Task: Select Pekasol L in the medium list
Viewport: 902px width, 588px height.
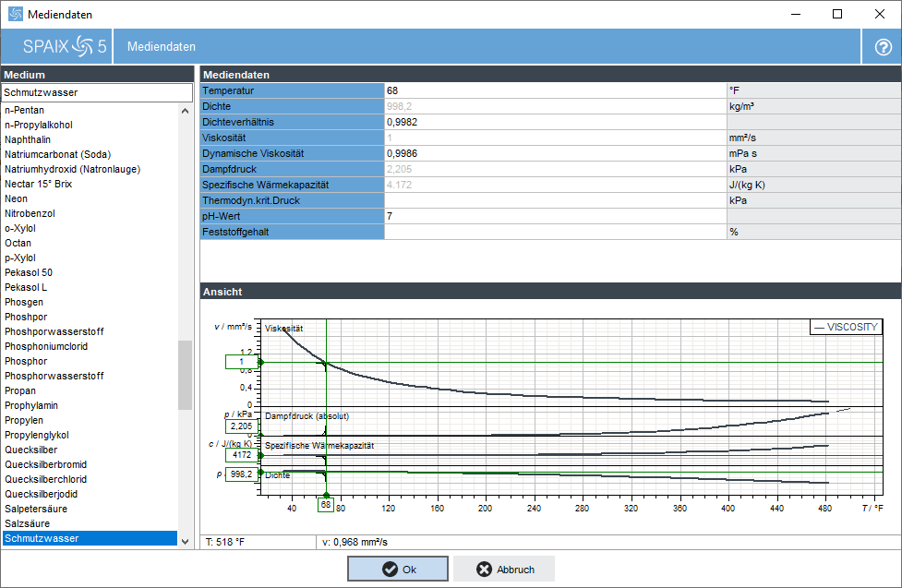Action: (x=26, y=287)
